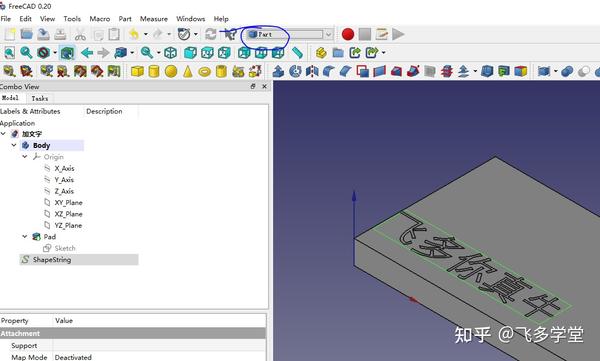Screen dimensions: 600x361
Task: Click the Make Link icon
Action: [355, 52]
